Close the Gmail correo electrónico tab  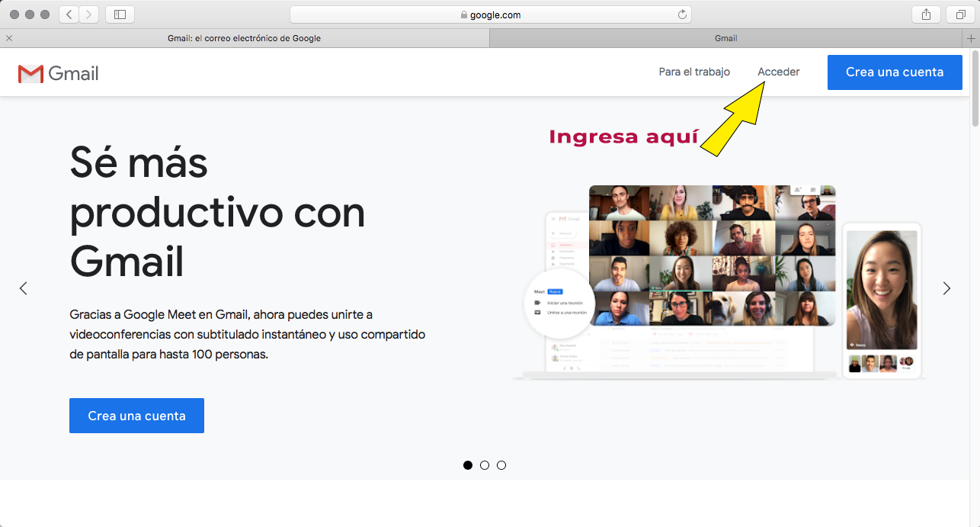9,38
